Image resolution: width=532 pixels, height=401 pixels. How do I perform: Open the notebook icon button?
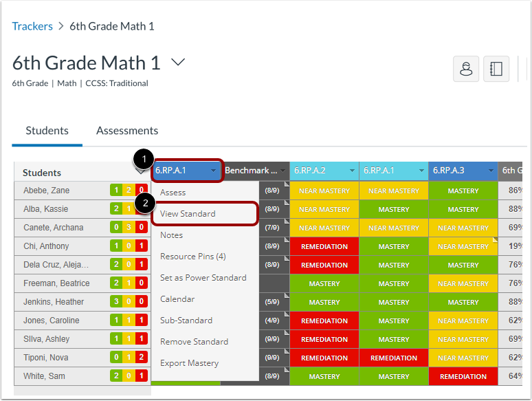coord(496,69)
